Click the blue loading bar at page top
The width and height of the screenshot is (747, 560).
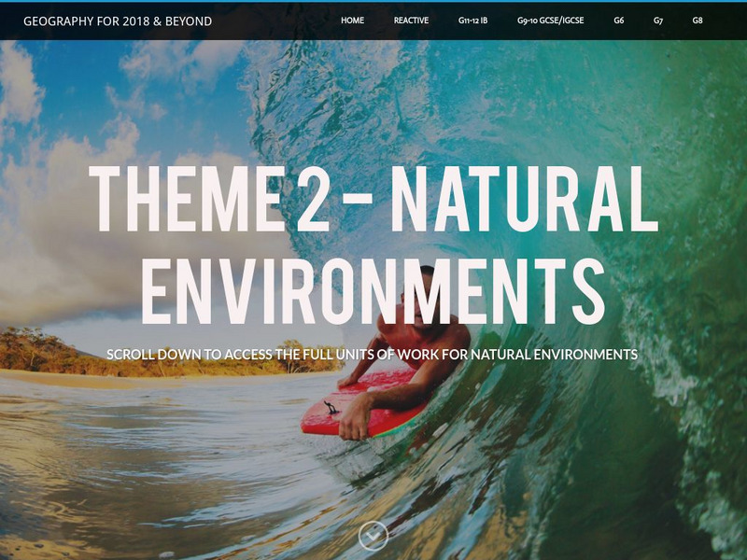(373, 1)
